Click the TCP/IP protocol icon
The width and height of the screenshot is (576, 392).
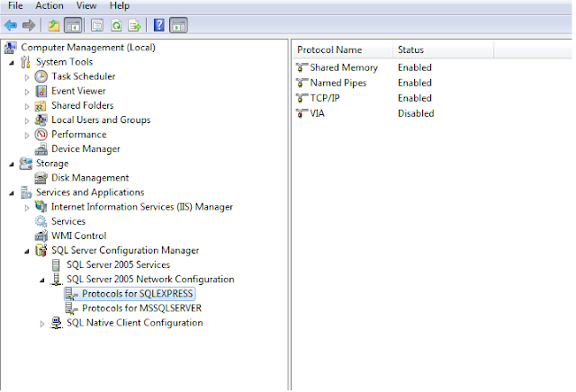(x=301, y=98)
